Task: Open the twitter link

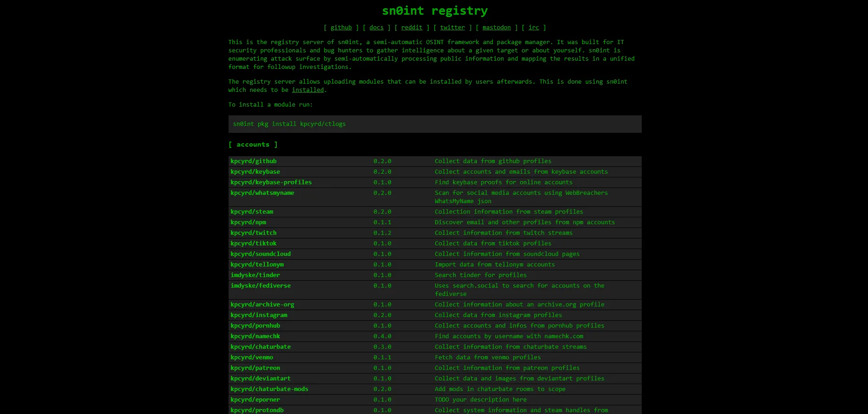Action: 452,28
